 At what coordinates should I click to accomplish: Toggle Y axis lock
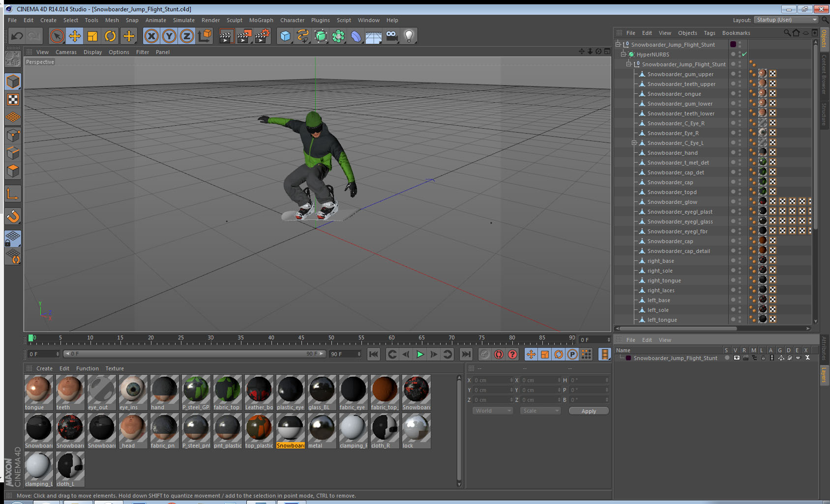click(x=169, y=36)
